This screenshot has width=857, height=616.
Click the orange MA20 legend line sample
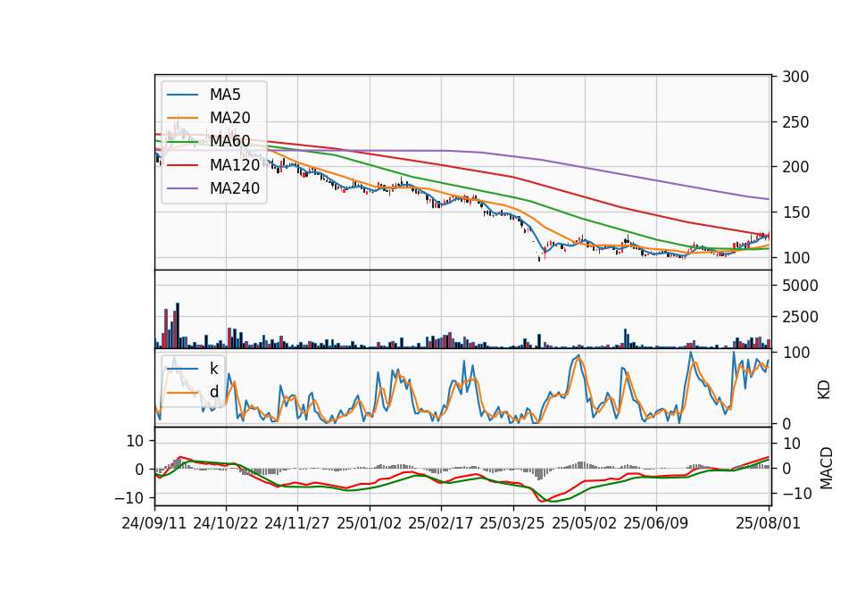182,118
